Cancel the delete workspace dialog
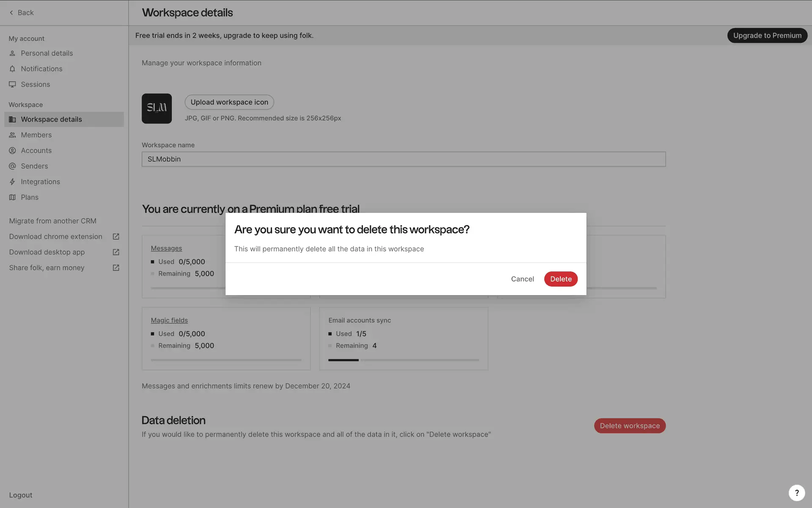This screenshot has height=508, width=812. (x=522, y=279)
